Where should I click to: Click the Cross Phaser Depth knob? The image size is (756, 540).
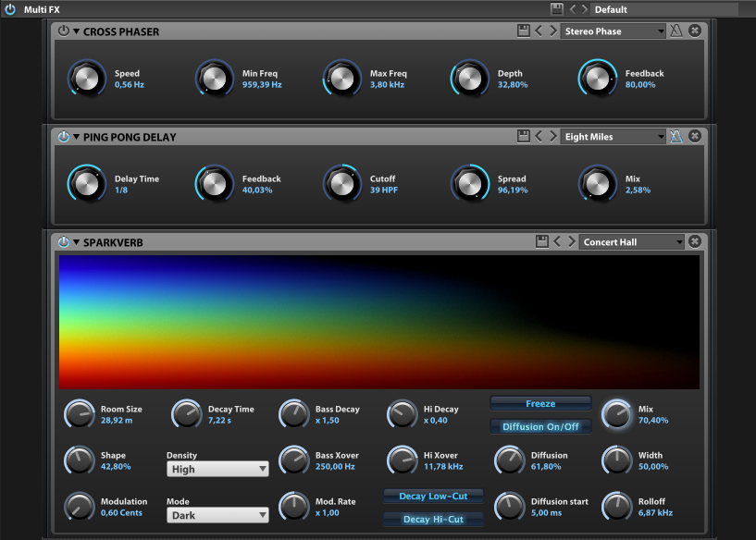[470, 79]
